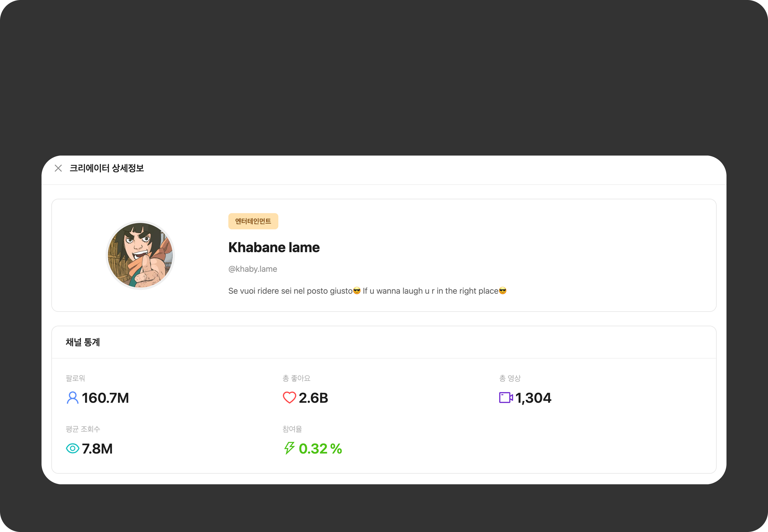Close the creator details dialog
The width and height of the screenshot is (768, 532).
click(x=58, y=168)
